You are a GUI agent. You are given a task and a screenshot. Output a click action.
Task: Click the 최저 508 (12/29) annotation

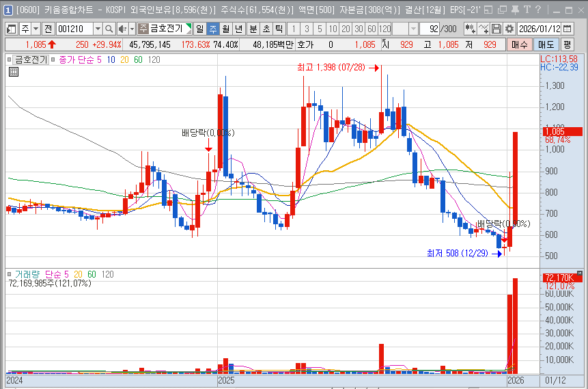click(458, 254)
